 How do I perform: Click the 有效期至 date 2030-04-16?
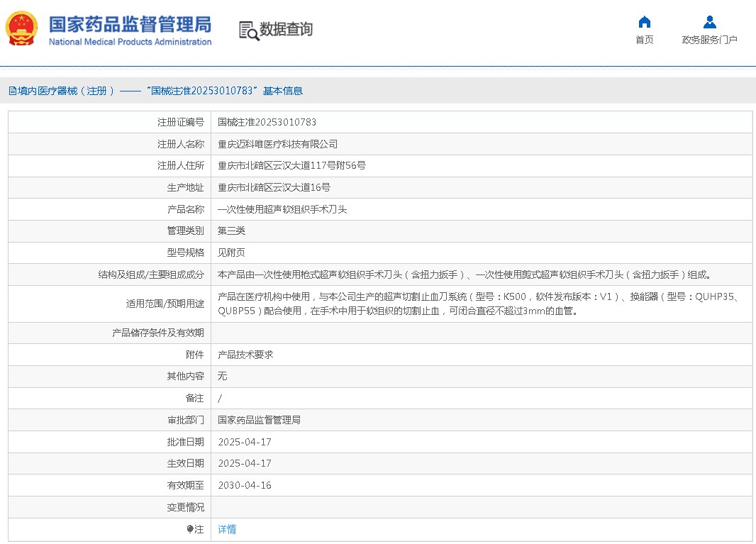point(244,486)
